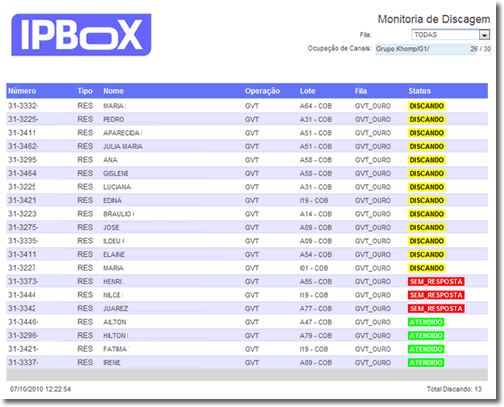
Task: Click ATENDIDO badge for AILTON
Action: (x=426, y=322)
